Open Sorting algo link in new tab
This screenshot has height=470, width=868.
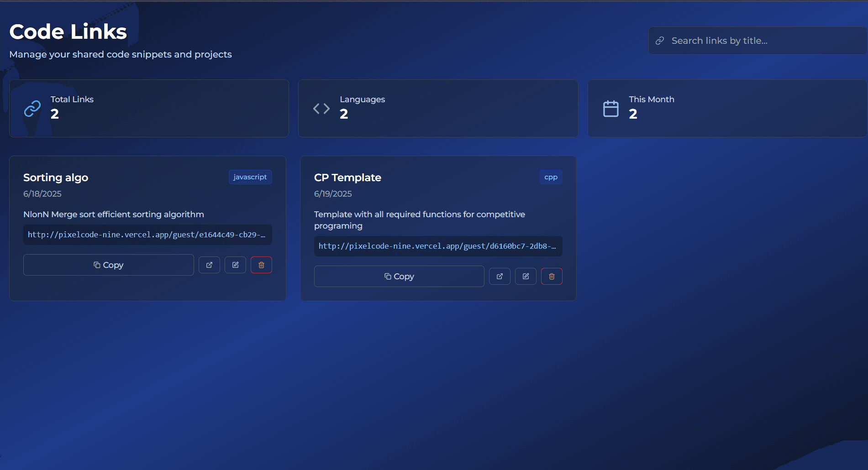[209, 265]
